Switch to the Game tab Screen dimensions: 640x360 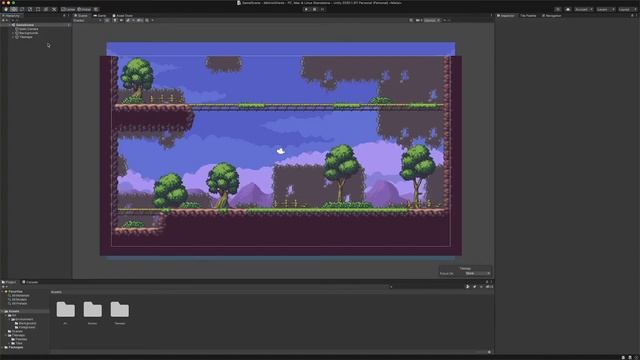99,16
